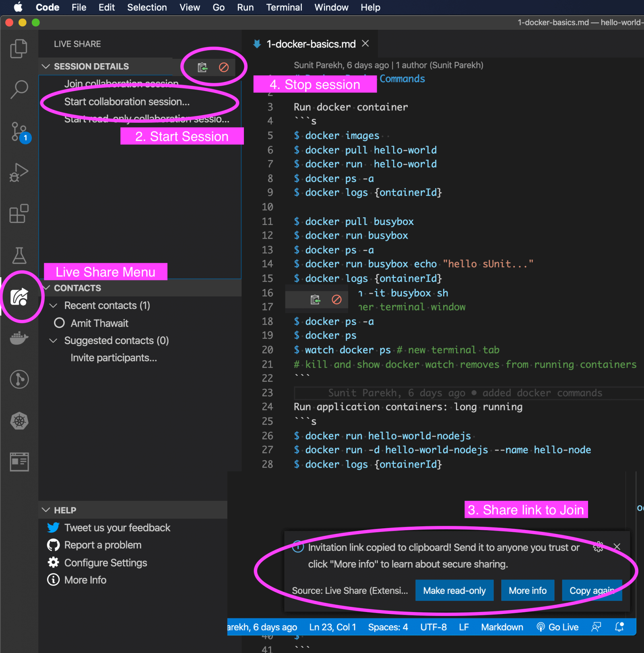Screen dimensions: 644x653
Task: Open the Git graph view icon
Action: [x=19, y=379]
